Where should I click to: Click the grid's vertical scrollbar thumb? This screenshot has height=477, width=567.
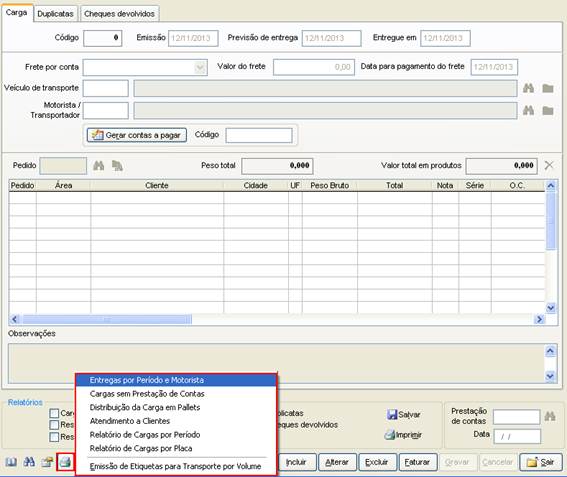point(550,221)
